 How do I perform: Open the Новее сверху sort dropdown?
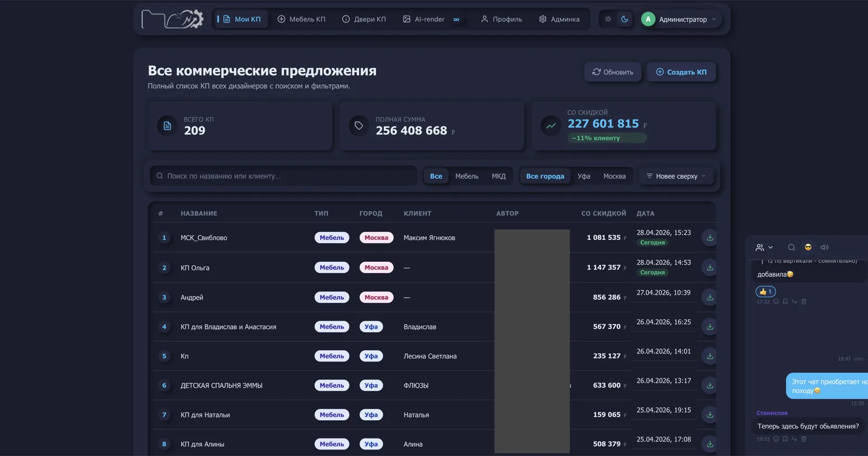[676, 176]
